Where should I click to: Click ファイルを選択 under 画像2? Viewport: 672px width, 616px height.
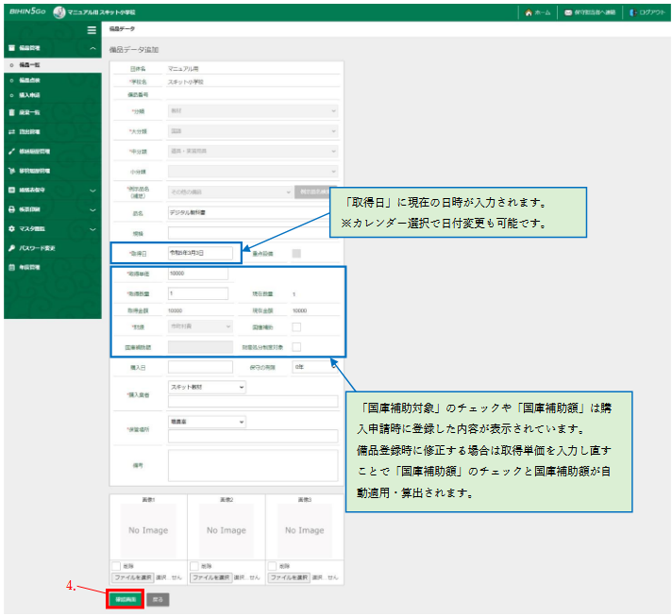(x=210, y=576)
